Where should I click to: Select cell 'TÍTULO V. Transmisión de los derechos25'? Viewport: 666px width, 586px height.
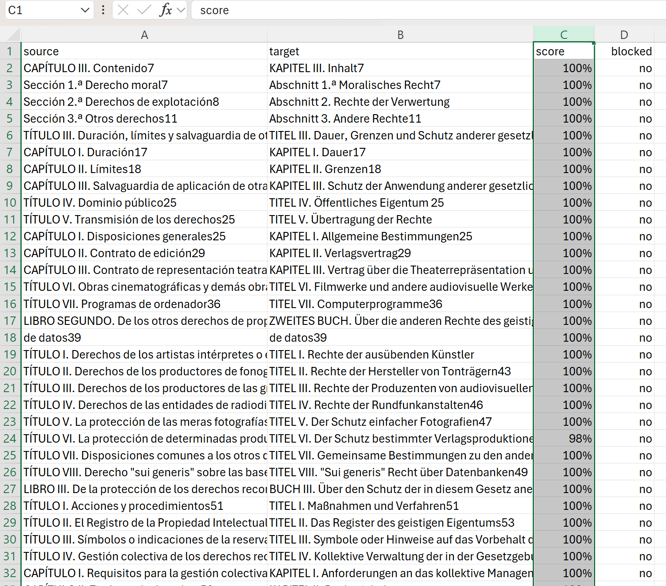click(144, 220)
